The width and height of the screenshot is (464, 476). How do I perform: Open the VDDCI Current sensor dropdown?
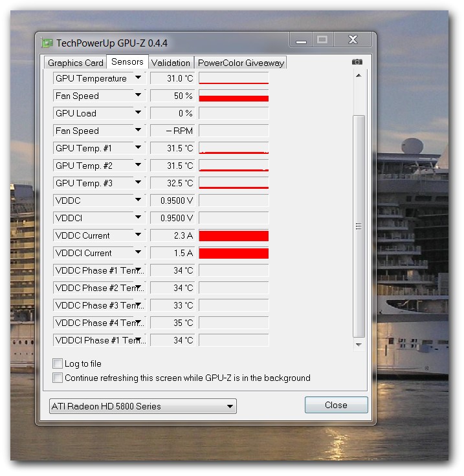[x=138, y=253]
